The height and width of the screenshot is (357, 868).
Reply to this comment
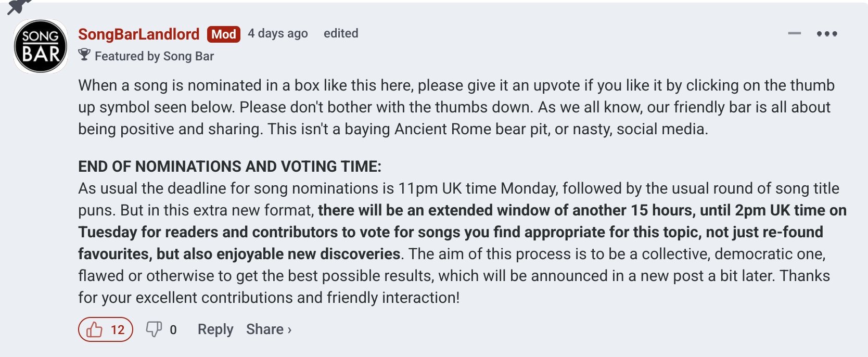pyautogui.click(x=215, y=329)
